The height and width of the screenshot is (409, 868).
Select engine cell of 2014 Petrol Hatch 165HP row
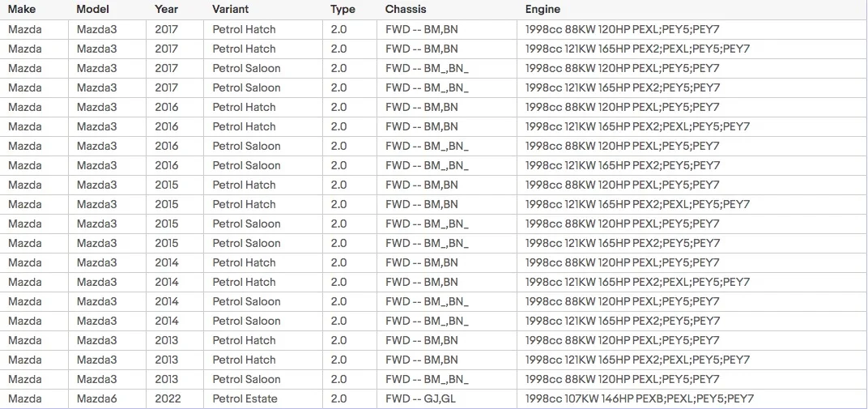692,283
